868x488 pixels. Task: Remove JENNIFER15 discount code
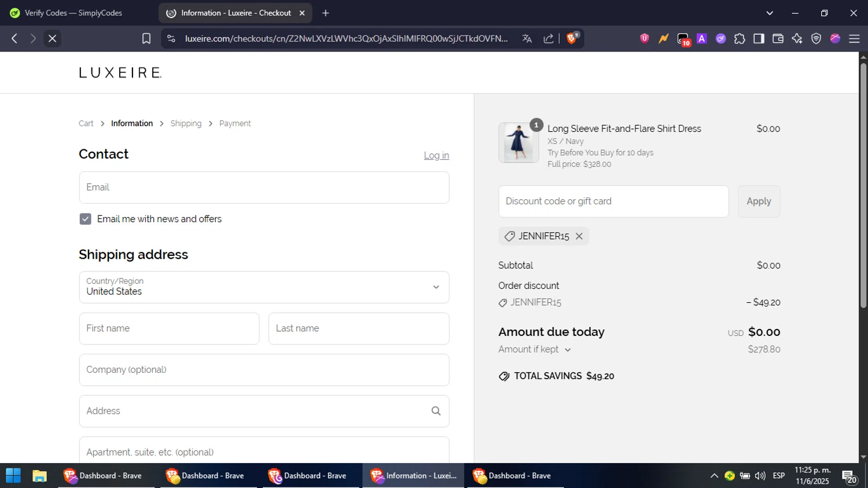coord(579,236)
